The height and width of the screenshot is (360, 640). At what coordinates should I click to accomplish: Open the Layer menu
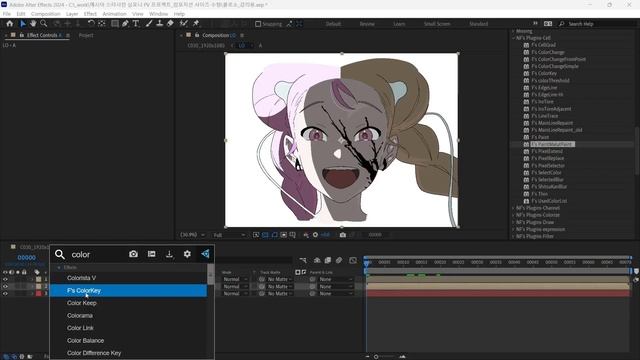[72, 14]
